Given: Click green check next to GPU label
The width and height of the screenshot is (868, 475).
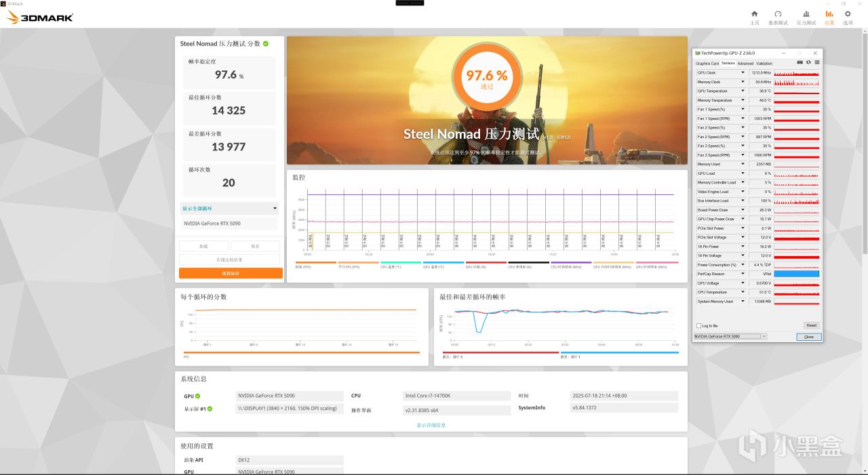Looking at the screenshot, I should 198,396.
